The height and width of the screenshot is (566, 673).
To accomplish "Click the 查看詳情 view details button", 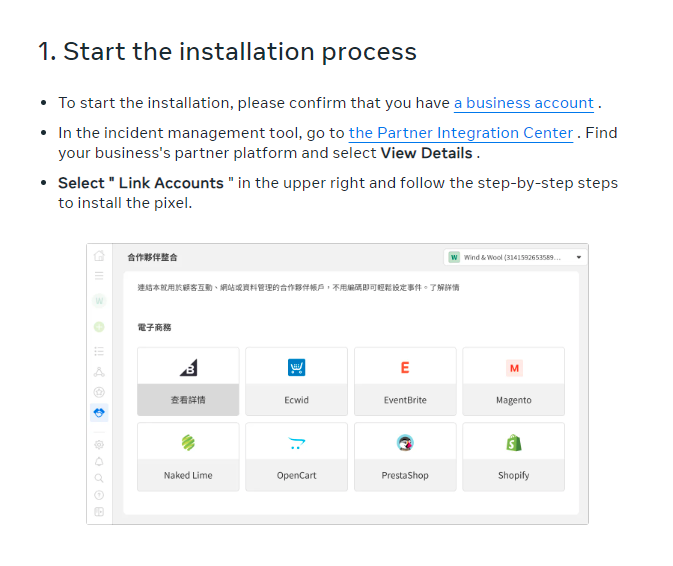I will [x=188, y=399].
